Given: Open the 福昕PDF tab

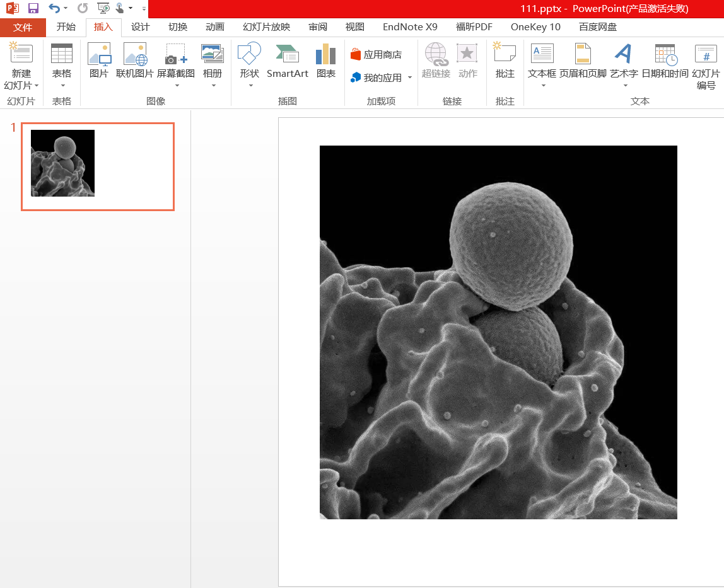Looking at the screenshot, I should coord(474,26).
